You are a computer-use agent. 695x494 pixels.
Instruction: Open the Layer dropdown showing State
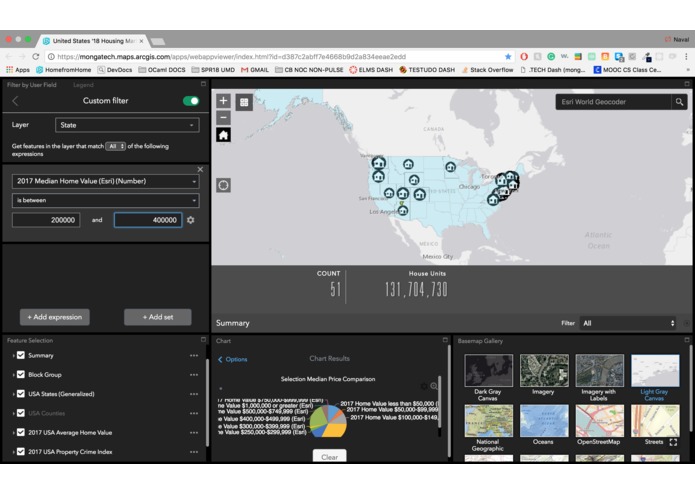(127, 125)
